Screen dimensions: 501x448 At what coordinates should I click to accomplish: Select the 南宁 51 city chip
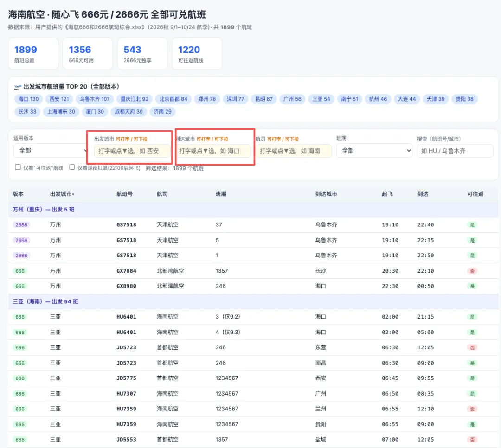[350, 99]
